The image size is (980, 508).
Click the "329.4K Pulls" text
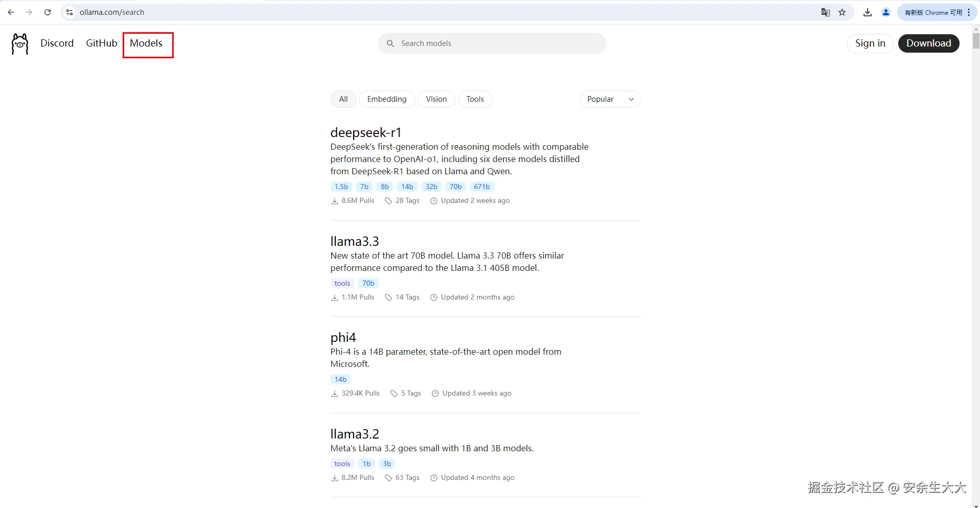[x=361, y=393]
